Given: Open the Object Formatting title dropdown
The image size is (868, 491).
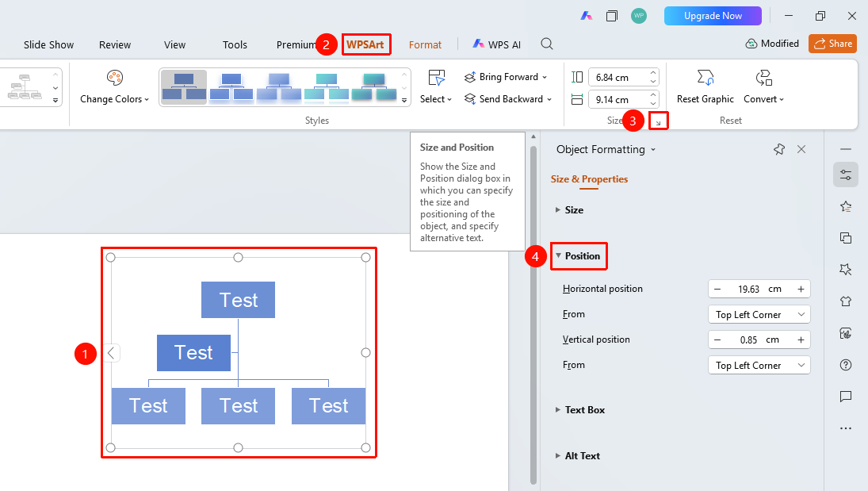Looking at the screenshot, I should point(653,150).
